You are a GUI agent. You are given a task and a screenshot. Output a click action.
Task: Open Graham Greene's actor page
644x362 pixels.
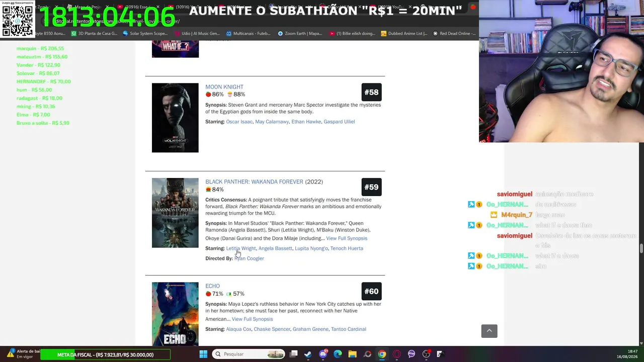(310, 329)
